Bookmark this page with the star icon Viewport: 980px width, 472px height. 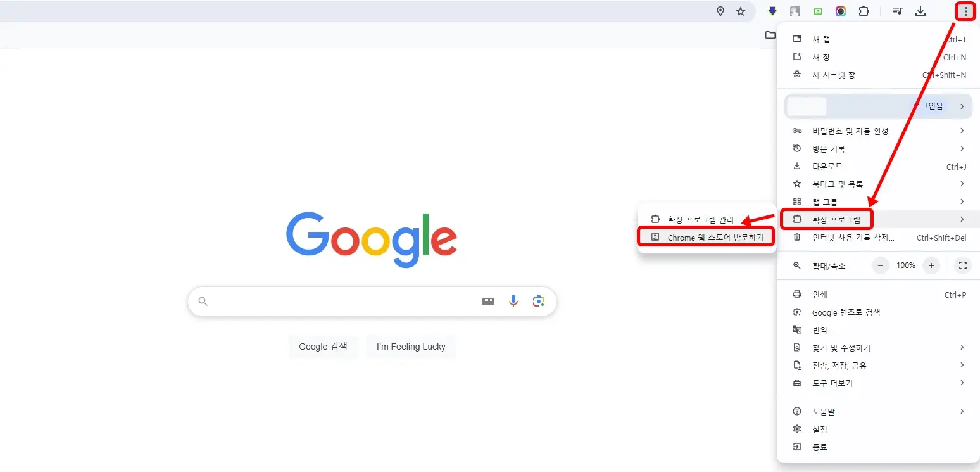741,11
